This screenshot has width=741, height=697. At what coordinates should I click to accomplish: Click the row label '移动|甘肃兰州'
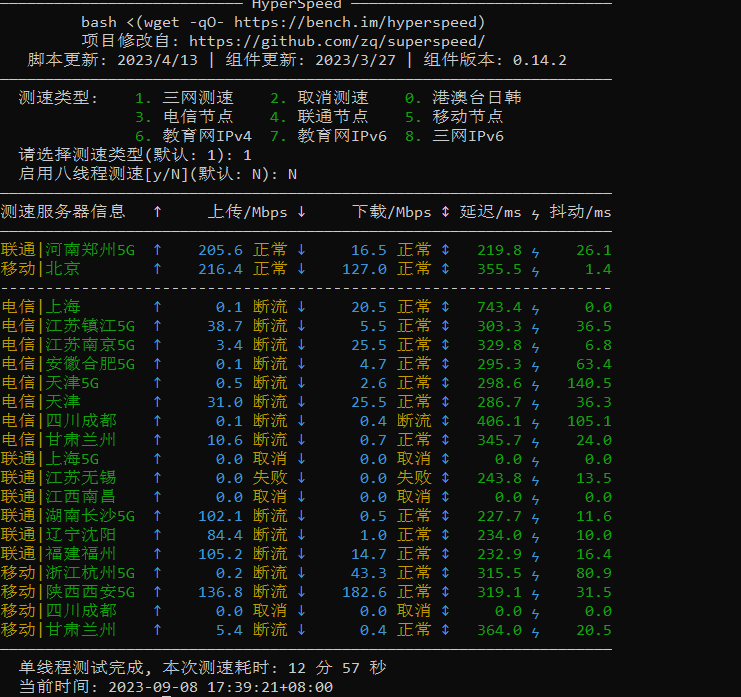click(x=59, y=630)
